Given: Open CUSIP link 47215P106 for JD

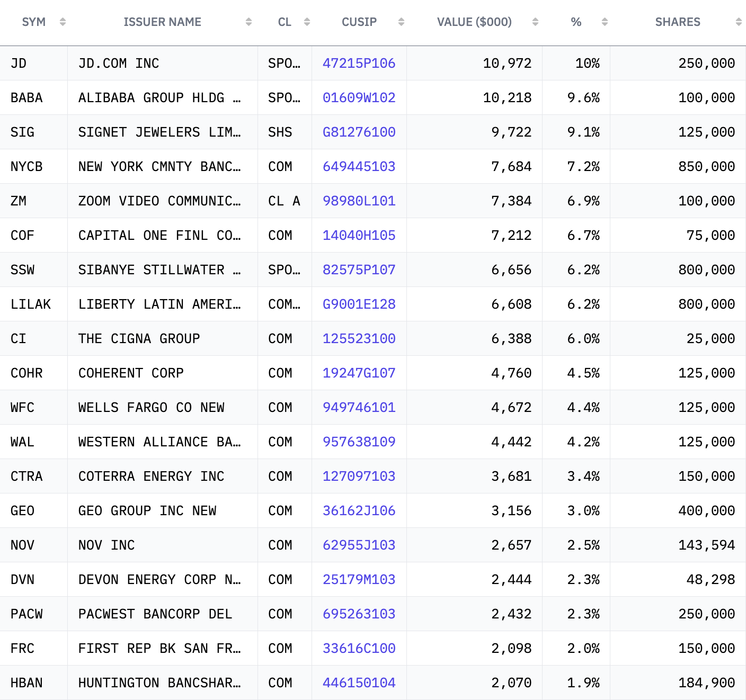Looking at the screenshot, I should coord(359,63).
